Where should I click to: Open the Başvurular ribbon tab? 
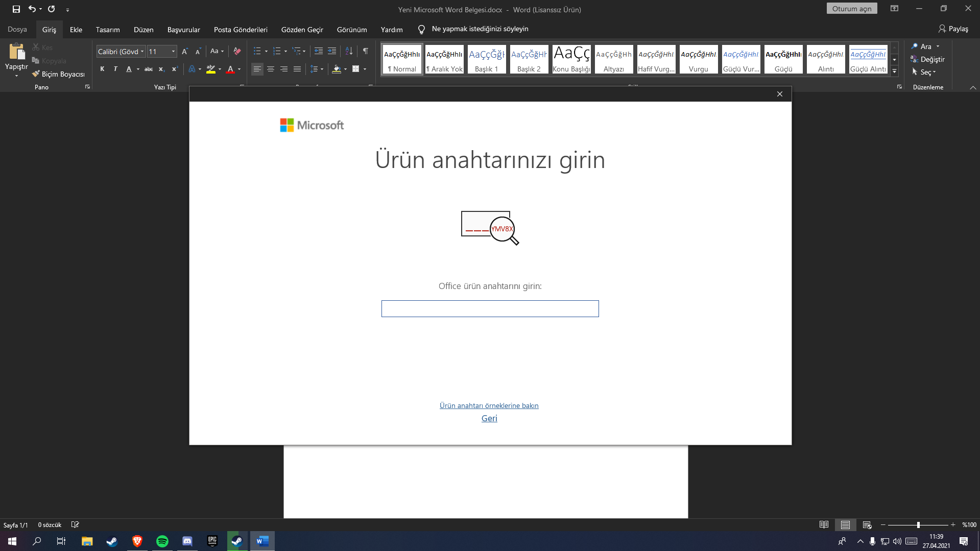[x=184, y=30]
